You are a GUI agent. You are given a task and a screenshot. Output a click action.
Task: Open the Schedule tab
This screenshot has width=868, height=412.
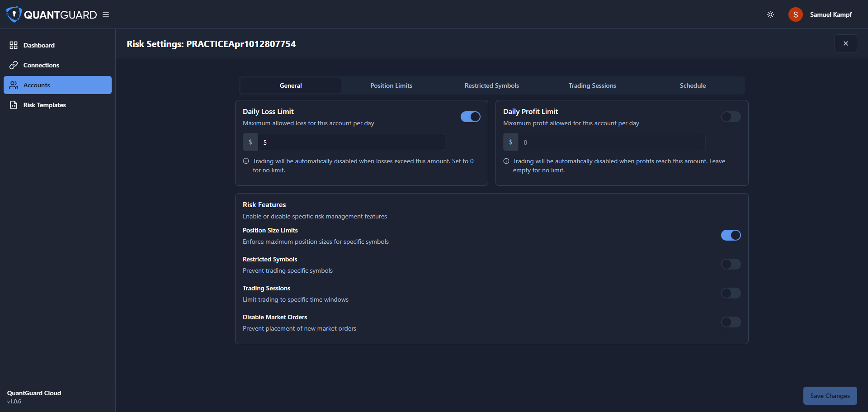click(x=693, y=85)
